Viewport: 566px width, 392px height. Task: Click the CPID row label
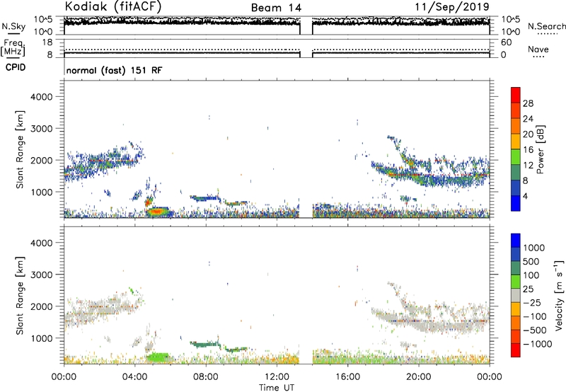click(x=16, y=67)
